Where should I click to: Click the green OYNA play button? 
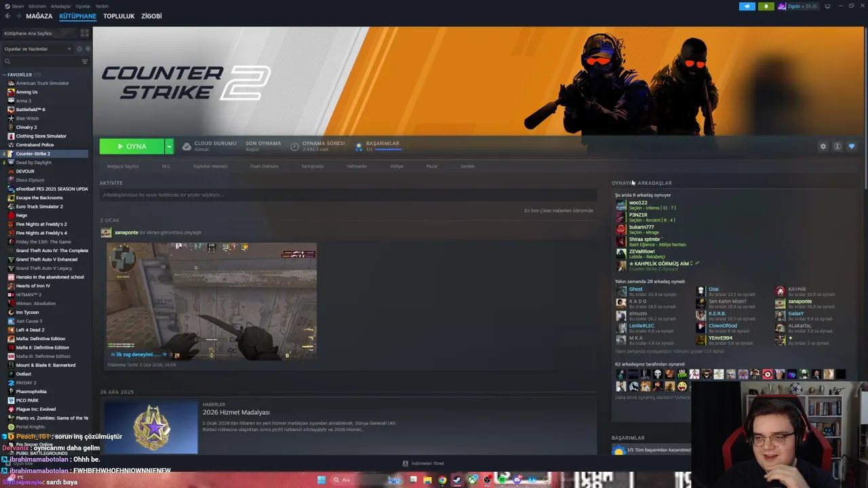point(132,146)
